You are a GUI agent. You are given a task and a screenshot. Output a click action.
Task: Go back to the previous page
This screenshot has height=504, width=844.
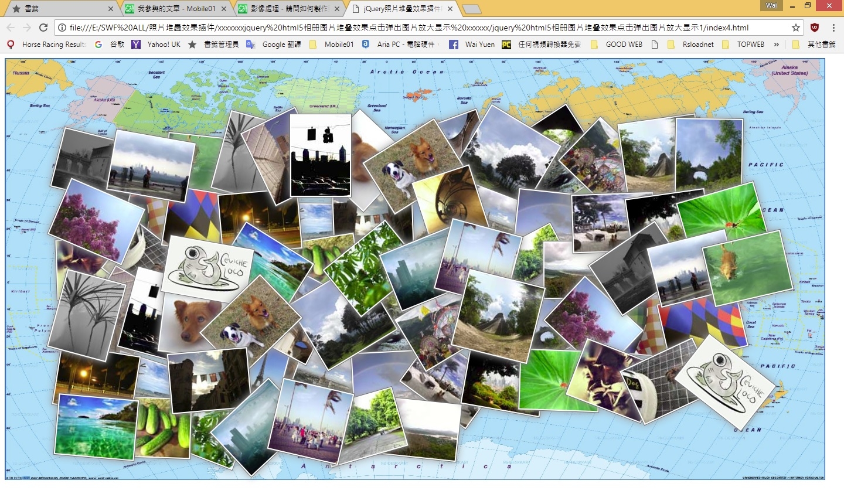11,28
